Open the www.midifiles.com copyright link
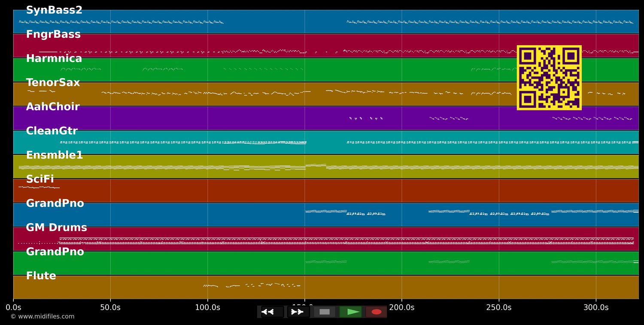Screen dimensions: 644x325 click(x=42, y=316)
